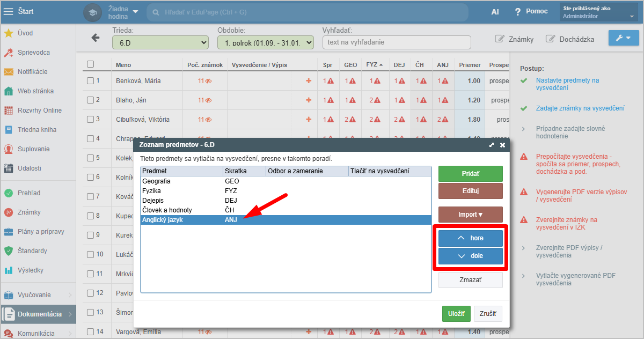Click the Vyhľadať text search field
Viewport: 644px width, 339px height.
[396, 42]
